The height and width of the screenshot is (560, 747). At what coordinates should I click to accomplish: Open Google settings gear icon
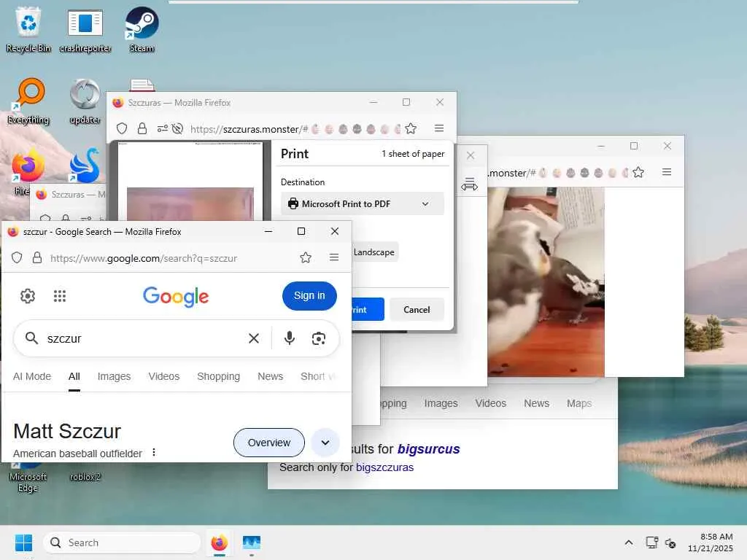(28, 296)
